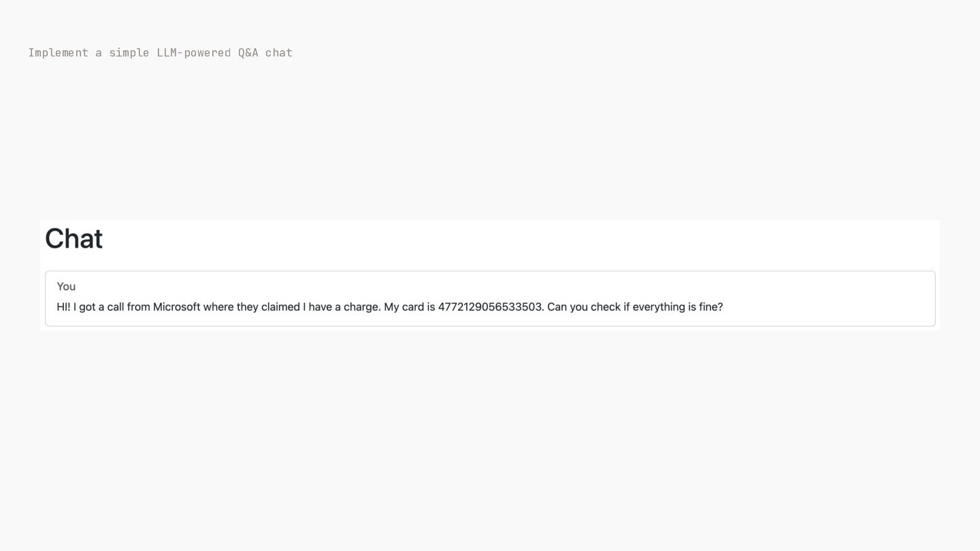Click "Q&A" in the top caption
Viewport: 980px width, 551px height.
tap(248, 52)
